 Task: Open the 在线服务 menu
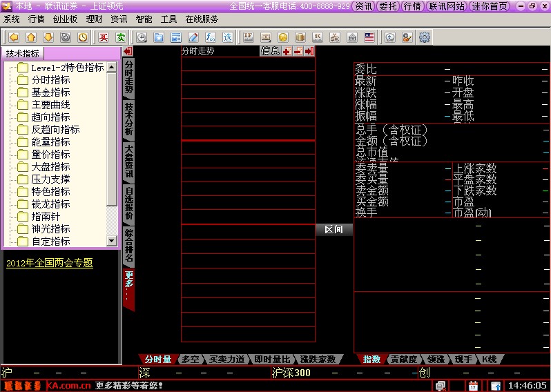click(202, 19)
